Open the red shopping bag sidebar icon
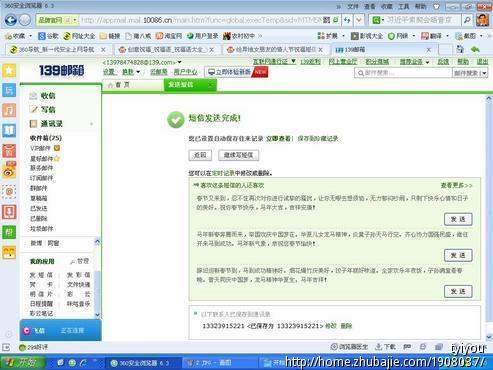Image resolution: width=493 pixels, height=370 pixels. click(9, 151)
